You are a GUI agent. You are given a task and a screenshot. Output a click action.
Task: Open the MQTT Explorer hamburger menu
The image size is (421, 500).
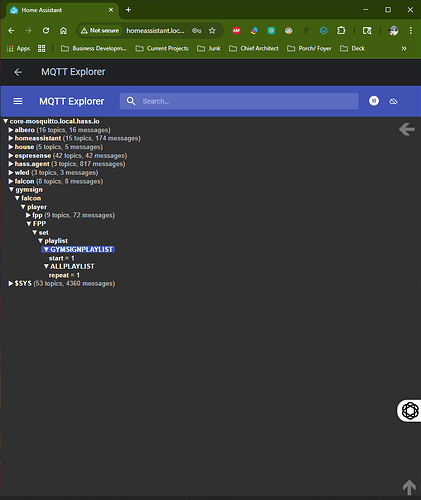(x=18, y=101)
